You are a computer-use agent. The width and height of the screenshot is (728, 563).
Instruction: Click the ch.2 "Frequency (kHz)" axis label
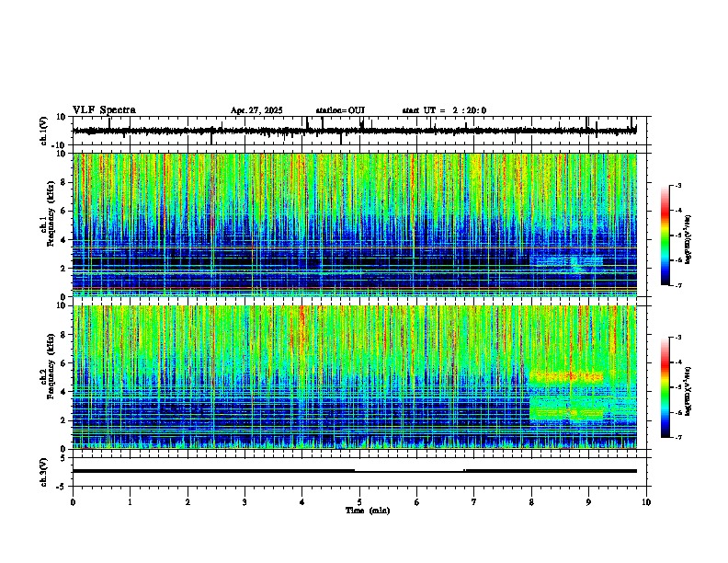point(51,366)
